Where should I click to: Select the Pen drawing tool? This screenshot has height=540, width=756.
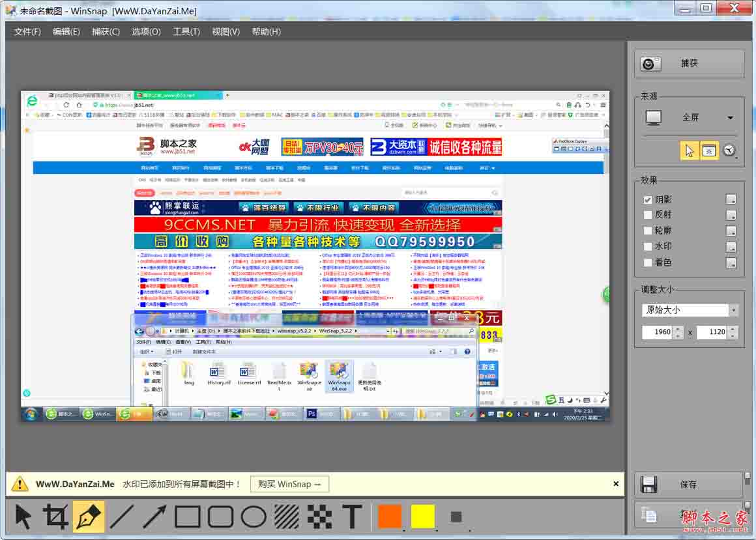click(x=88, y=517)
